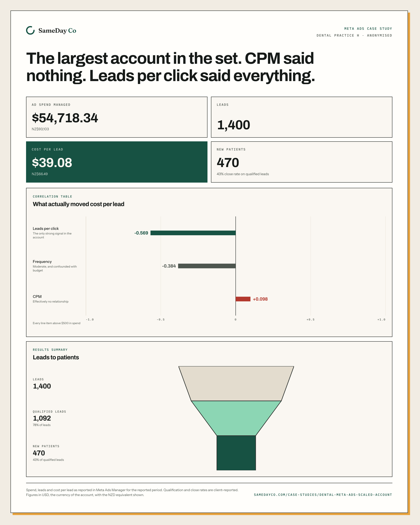
Task: Click the Meta Ads Case Study header
Action: tap(368, 29)
